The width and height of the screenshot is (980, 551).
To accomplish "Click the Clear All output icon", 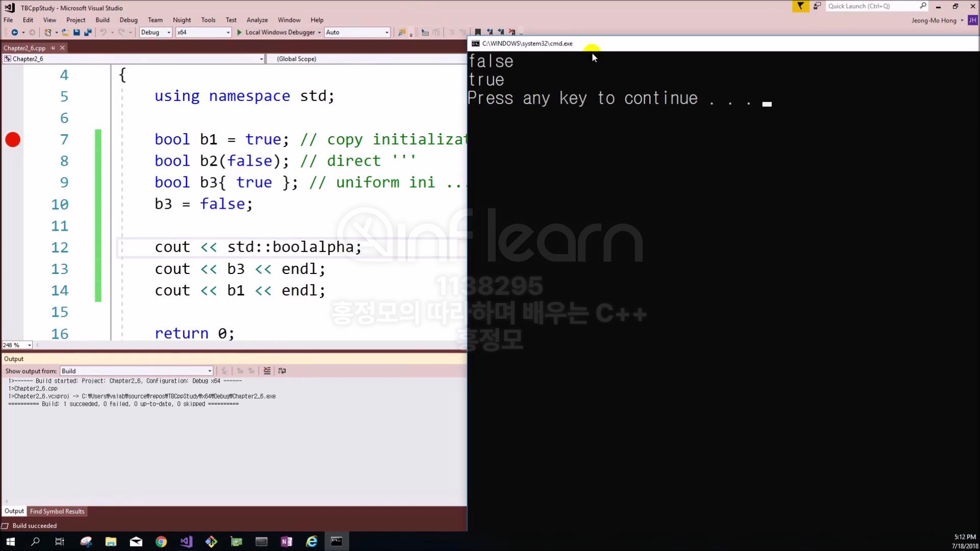I will pos(267,371).
